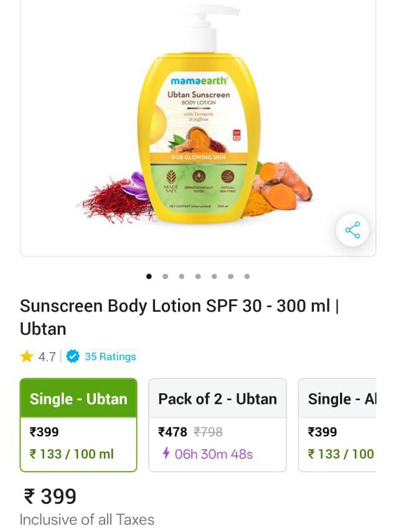396x532 pixels.
Task: Jump to the last image dot
Action: [x=247, y=276]
